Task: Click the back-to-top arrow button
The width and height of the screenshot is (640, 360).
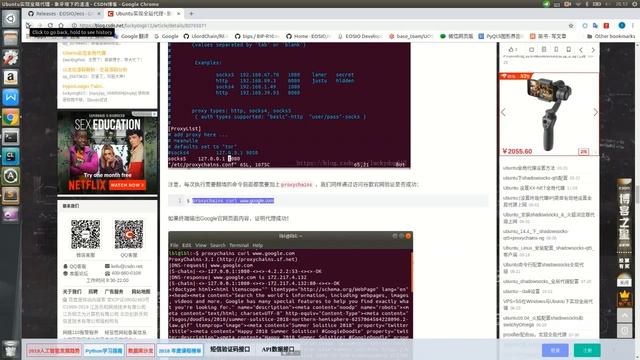Action: tap(624, 316)
